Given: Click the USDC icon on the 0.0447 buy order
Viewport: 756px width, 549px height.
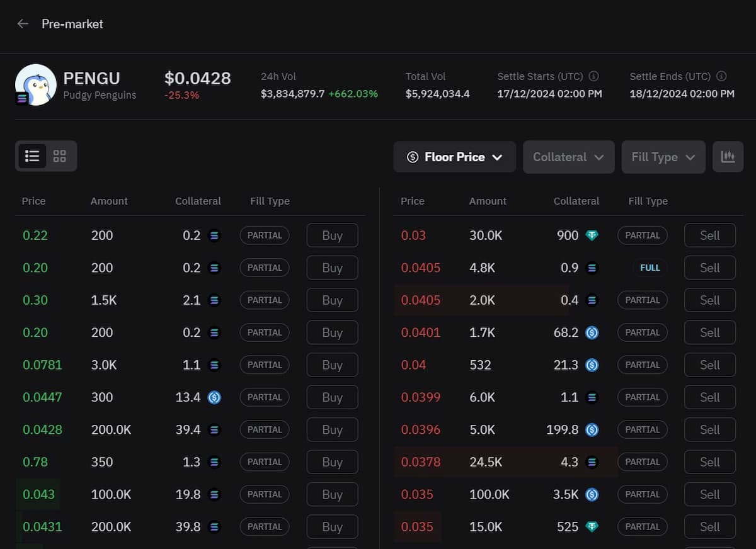Looking at the screenshot, I should pos(214,397).
